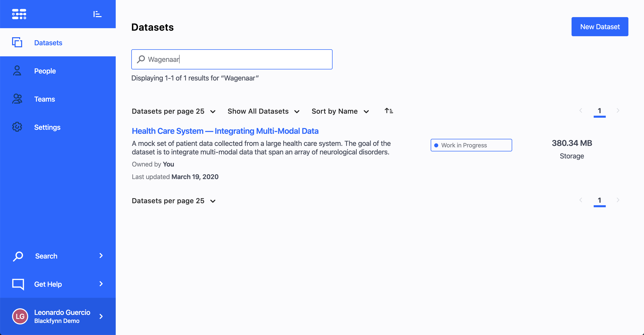Image resolution: width=644 pixels, height=335 pixels.
Task: Click the Blackfynn logo icon
Action: click(x=19, y=14)
